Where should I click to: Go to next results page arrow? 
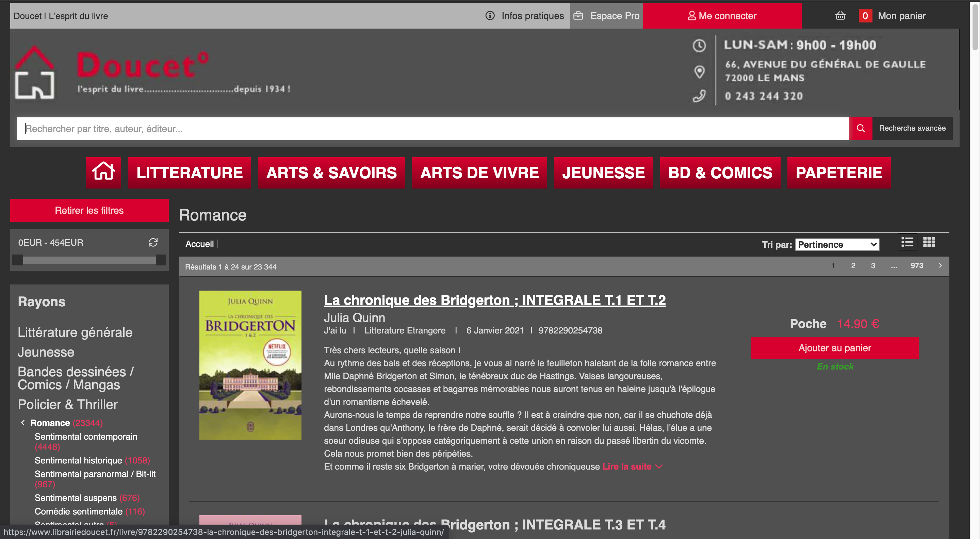(940, 265)
